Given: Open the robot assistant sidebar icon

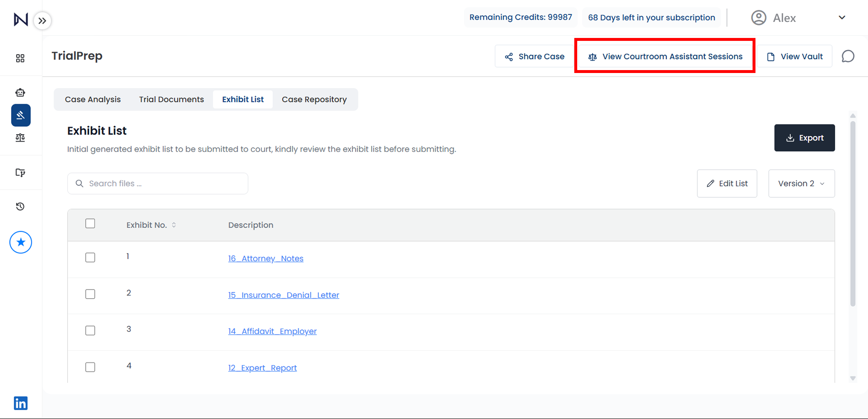Looking at the screenshot, I should point(20,92).
